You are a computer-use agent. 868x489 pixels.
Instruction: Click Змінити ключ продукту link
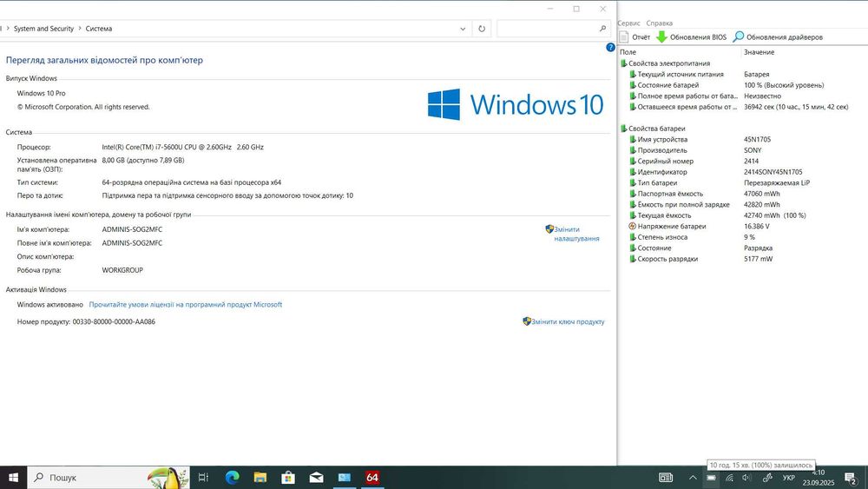[568, 321]
